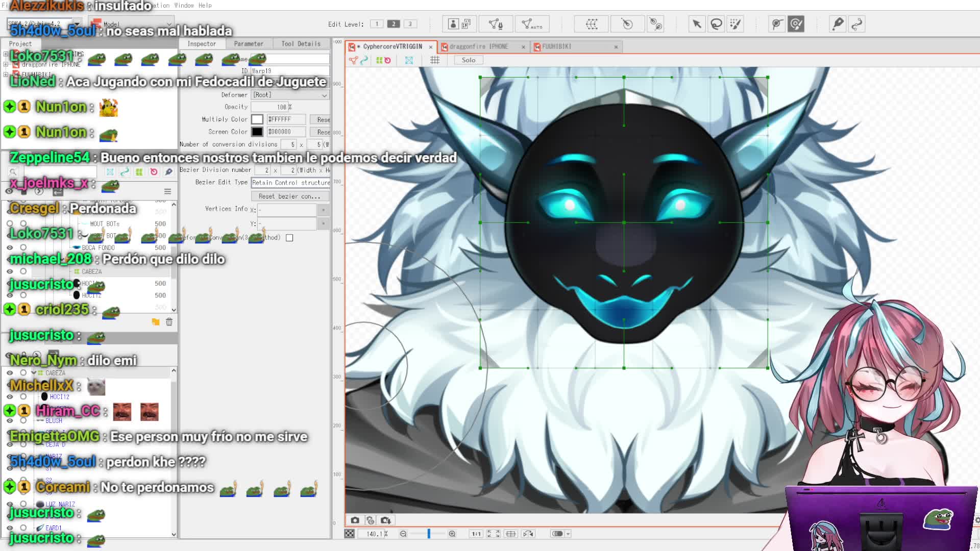980x551 pixels.
Task: Click the highlighted deform brush tool
Action: point(796,24)
